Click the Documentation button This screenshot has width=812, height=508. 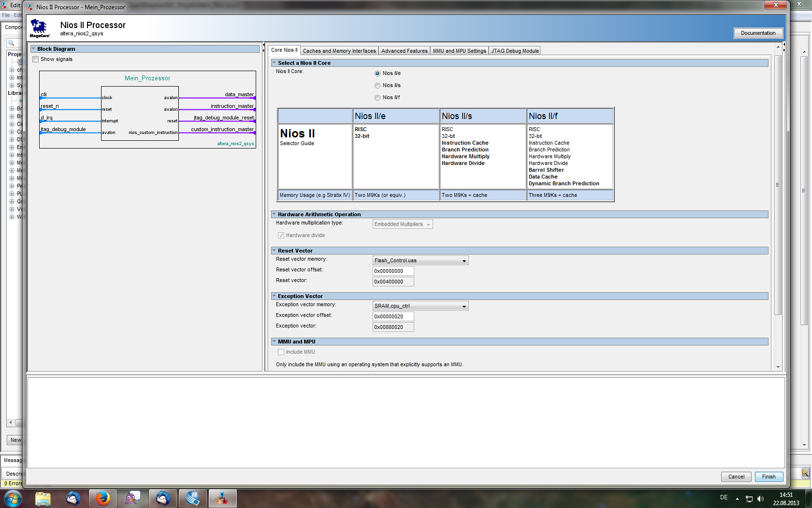pyautogui.click(x=758, y=33)
